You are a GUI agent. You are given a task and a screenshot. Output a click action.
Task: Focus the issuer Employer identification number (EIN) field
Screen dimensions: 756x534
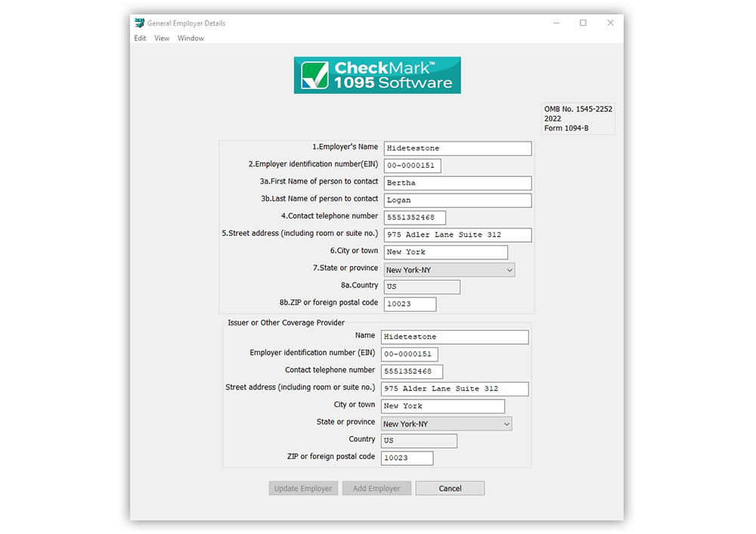point(409,354)
